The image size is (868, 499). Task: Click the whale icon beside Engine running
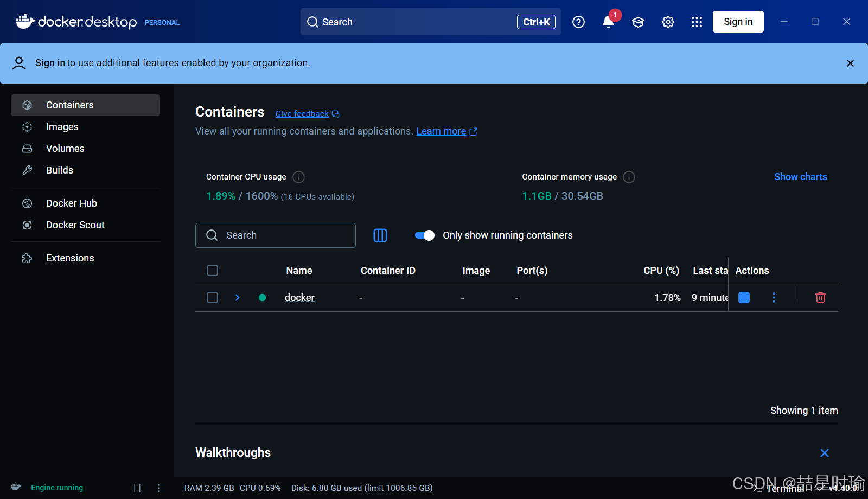pos(16,487)
